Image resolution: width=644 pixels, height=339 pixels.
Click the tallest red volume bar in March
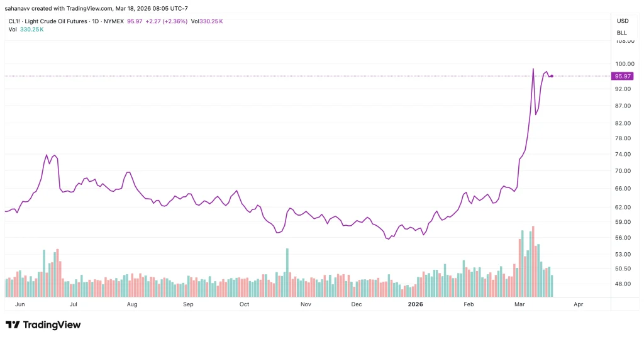pos(533,261)
